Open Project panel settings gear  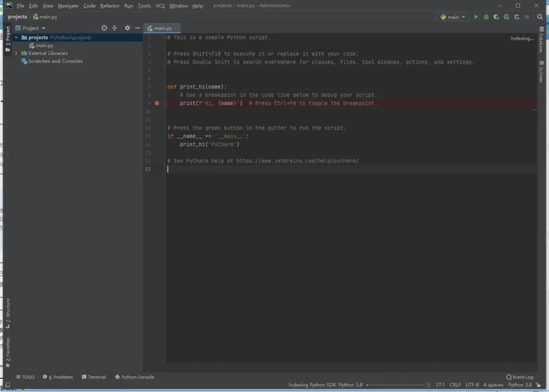coord(127,28)
